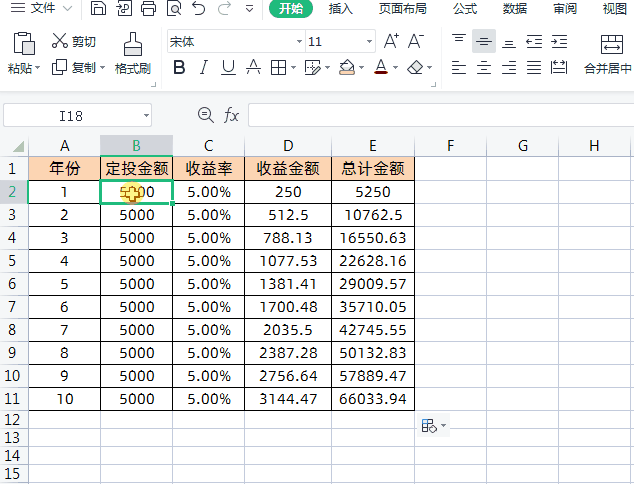The image size is (634, 484).
Task: Decrease font size with A- icon
Action: coord(416,41)
